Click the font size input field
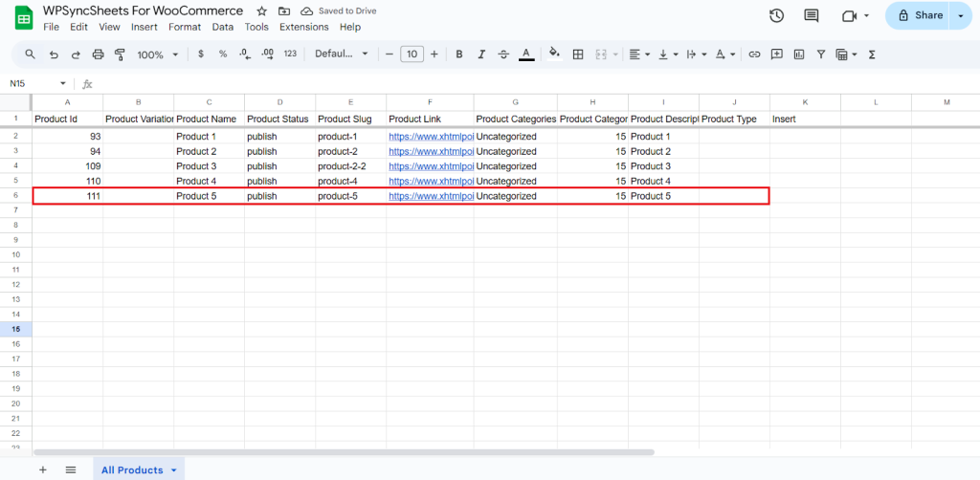This screenshot has height=480, width=980. (412, 55)
